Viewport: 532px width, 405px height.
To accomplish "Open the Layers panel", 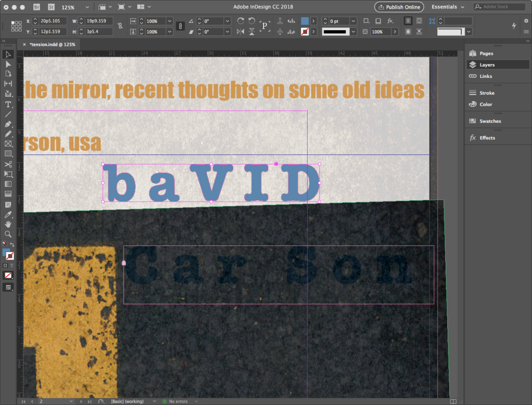I will [487, 65].
